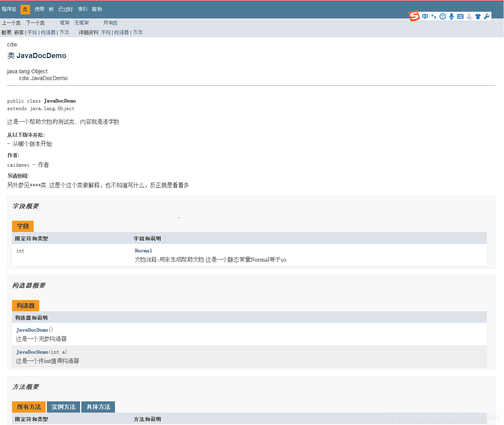Click the 方法概要 section heading
504x425 pixels.
coord(26,387)
